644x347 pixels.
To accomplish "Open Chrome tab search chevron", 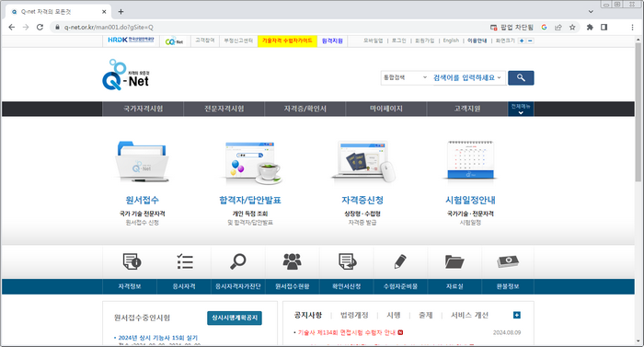I will [x=591, y=12].
